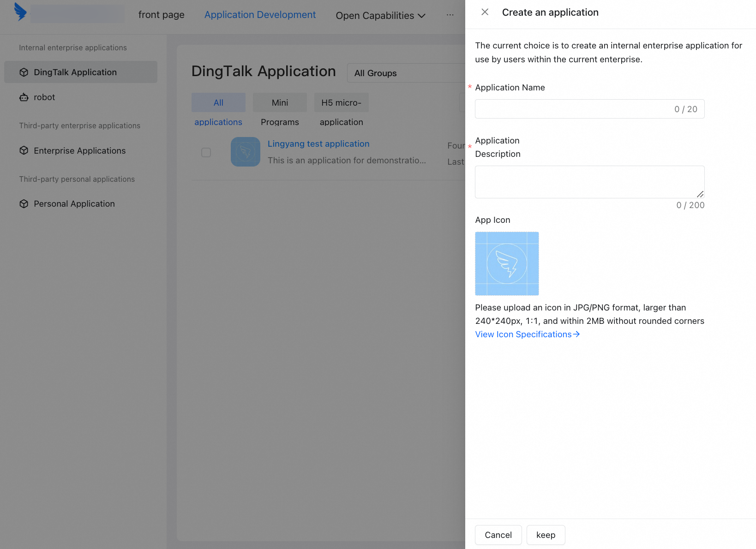Click the 'Third-party personal applications' heading
756x549 pixels.
point(77,179)
